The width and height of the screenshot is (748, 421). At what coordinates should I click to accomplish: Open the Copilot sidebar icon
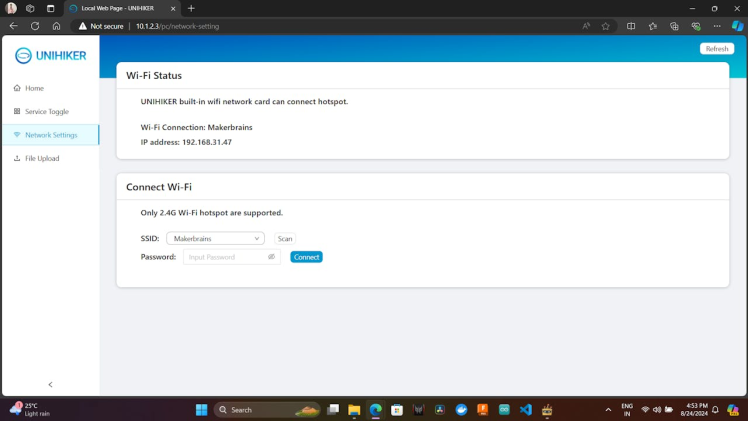click(738, 26)
